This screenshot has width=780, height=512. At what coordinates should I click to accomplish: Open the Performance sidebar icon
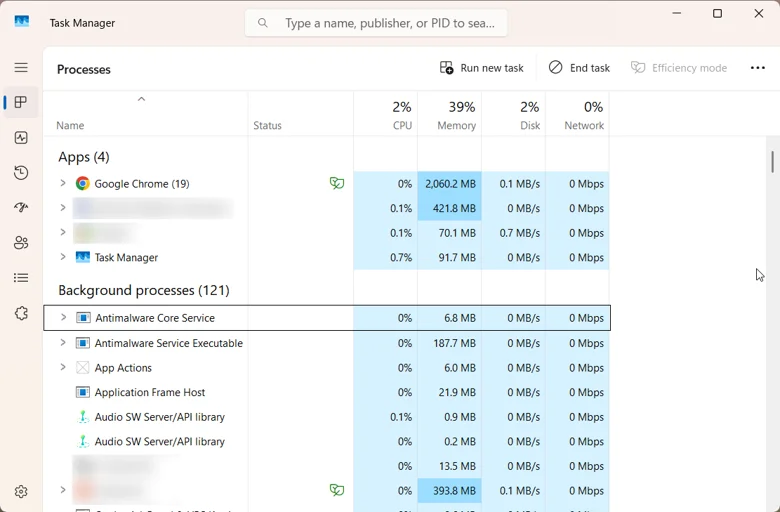[21, 137]
